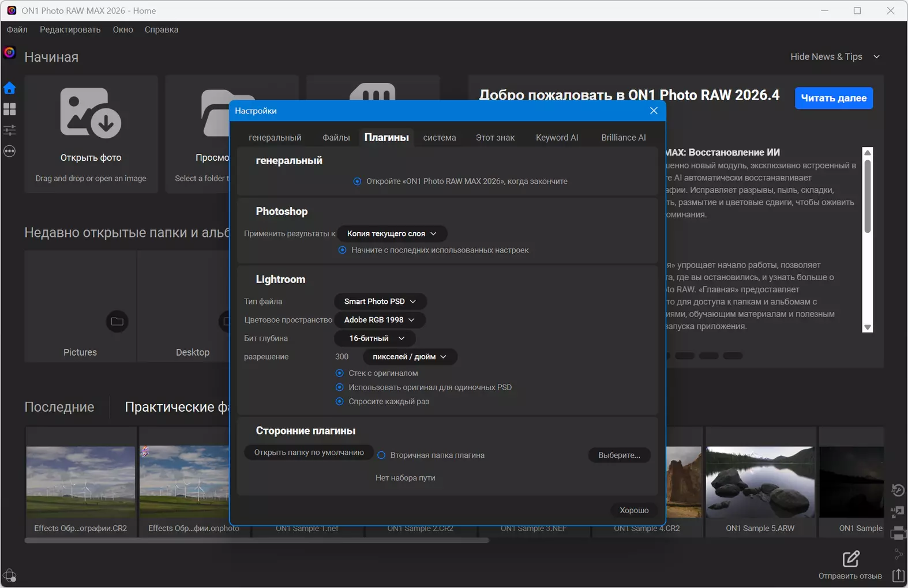
Task: Switch to the «Файлы» settings tab
Action: pyautogui.click(x=336, y=138)
